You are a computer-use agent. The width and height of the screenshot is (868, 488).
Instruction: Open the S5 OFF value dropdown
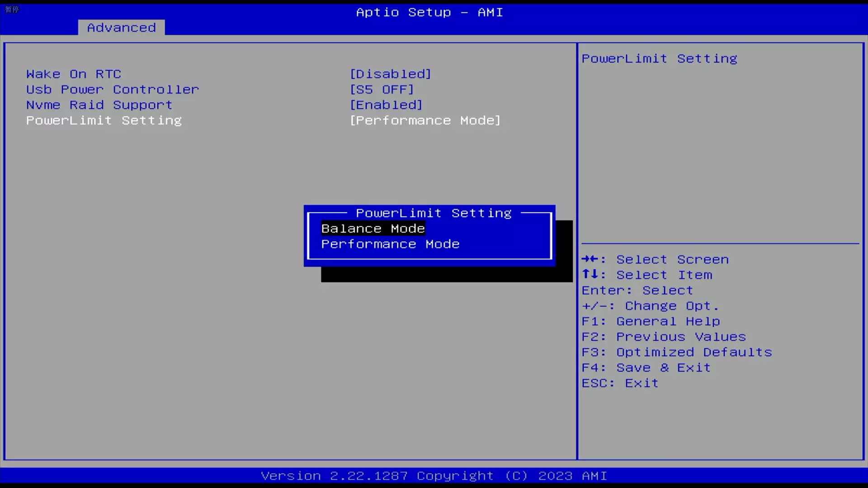coord(382,89)
